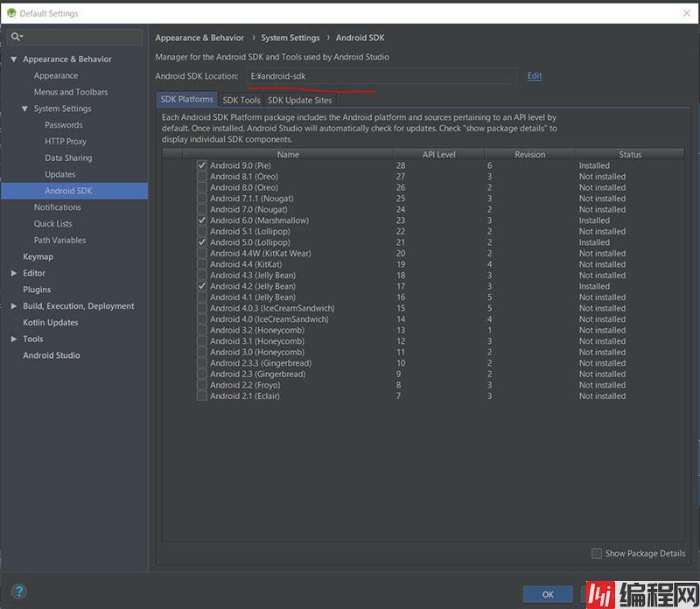
Task: Click Appearance & Behavior in breadcrumb
Action: tap(199, 38)
